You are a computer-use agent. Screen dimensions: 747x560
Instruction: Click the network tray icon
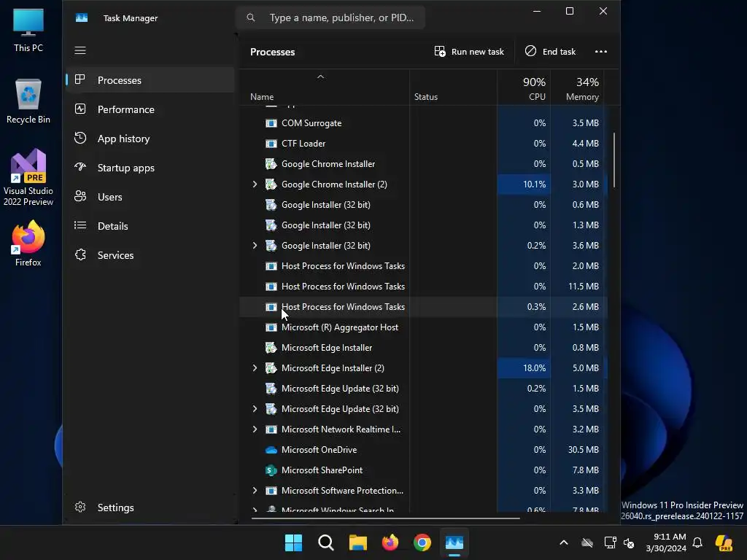(x=610, y=542)
